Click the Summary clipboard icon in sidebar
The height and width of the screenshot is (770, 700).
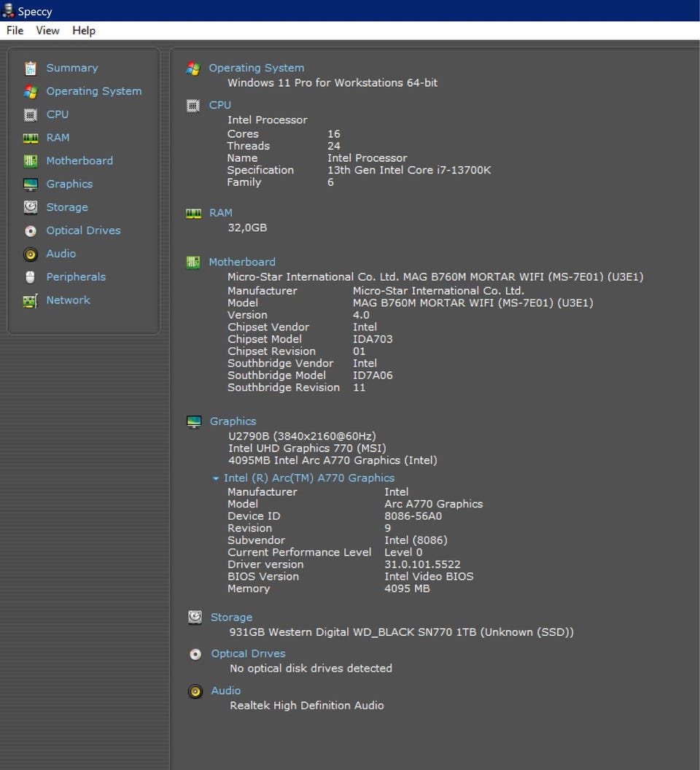pyautogui.click(x=30, y=69)
